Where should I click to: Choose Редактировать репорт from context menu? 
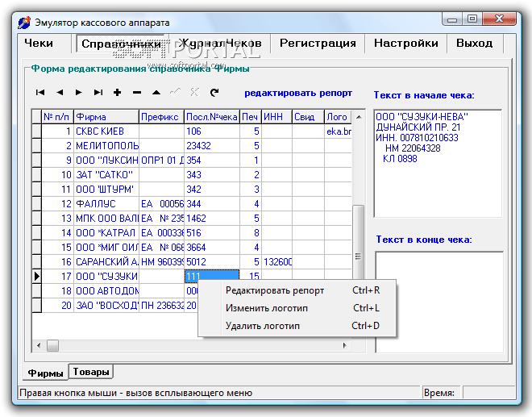pyautogui.click(x=297, y=290)
